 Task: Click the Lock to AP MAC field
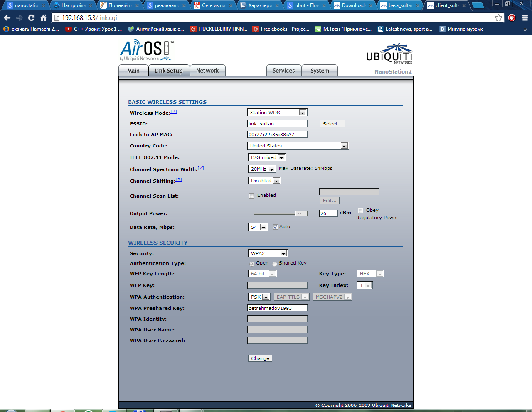coord(277,135)
